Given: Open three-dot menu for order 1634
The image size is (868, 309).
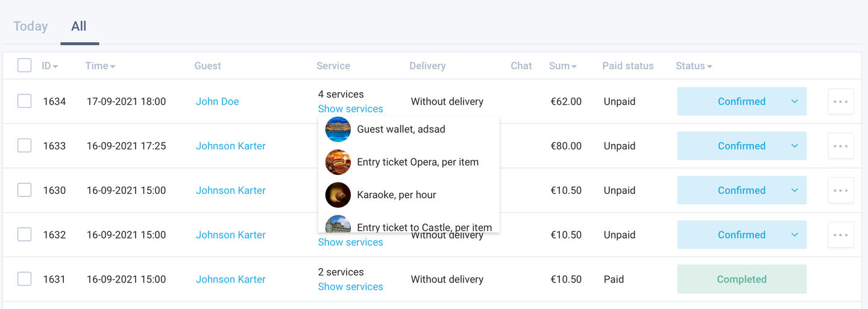Looking at the screenshot, I should pos(841,101).
